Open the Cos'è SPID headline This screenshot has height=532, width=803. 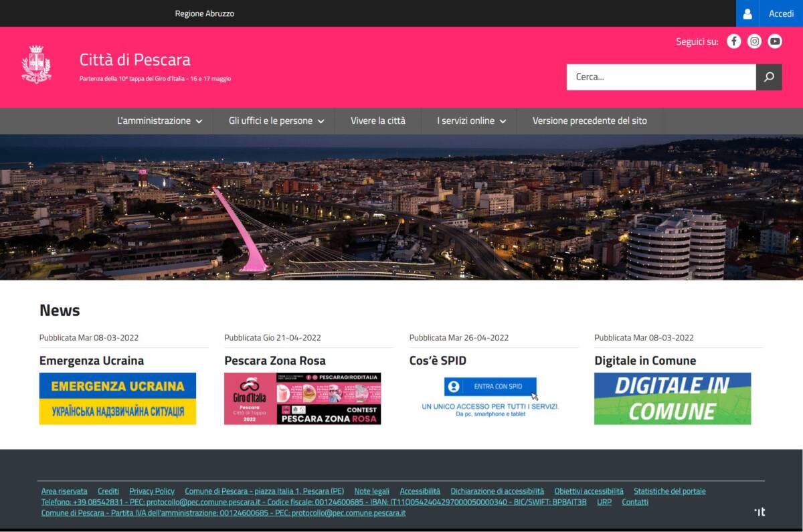tap(438, 361)
